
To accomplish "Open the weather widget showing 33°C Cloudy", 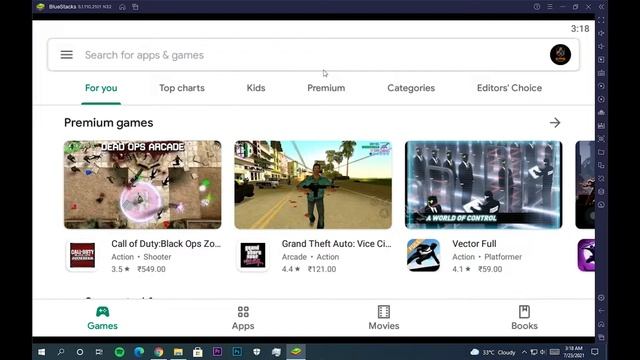I will tap(493, 352).
